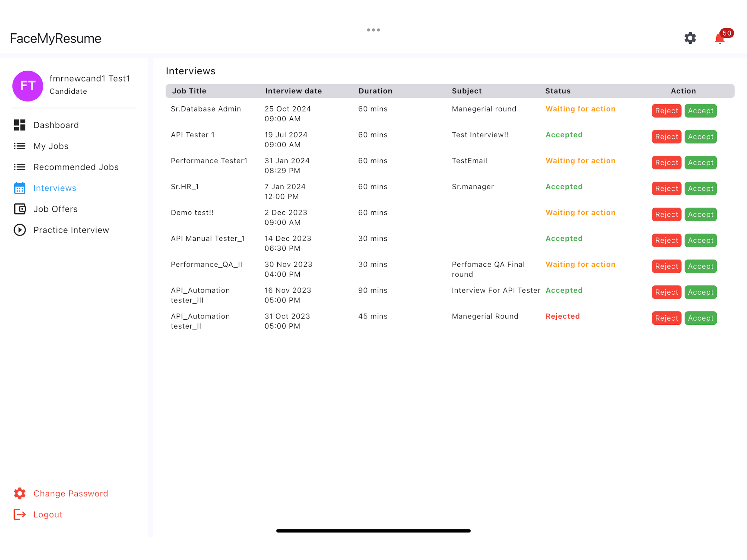
Task: Click the Interview date column header
Action: 293,91
